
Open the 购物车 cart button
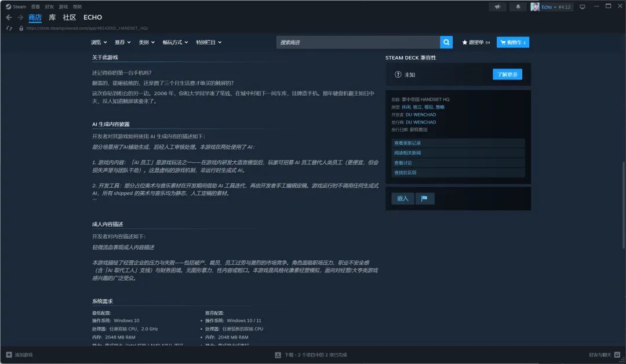pos(513,42)
